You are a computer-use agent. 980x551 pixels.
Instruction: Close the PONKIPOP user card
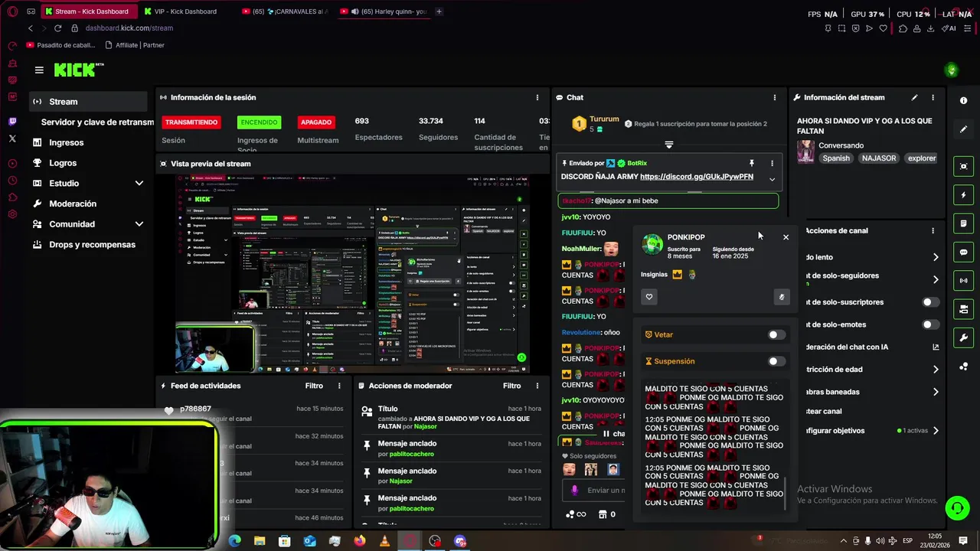[786, 237]
